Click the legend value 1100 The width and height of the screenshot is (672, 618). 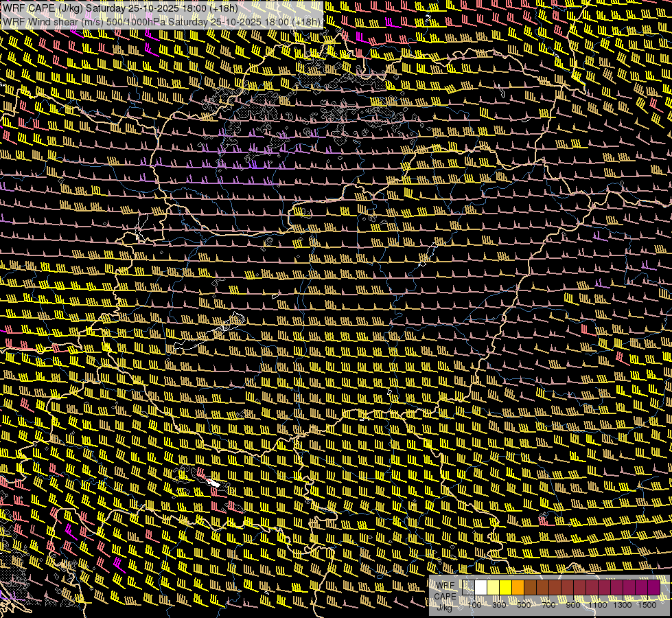pos(597,605)
